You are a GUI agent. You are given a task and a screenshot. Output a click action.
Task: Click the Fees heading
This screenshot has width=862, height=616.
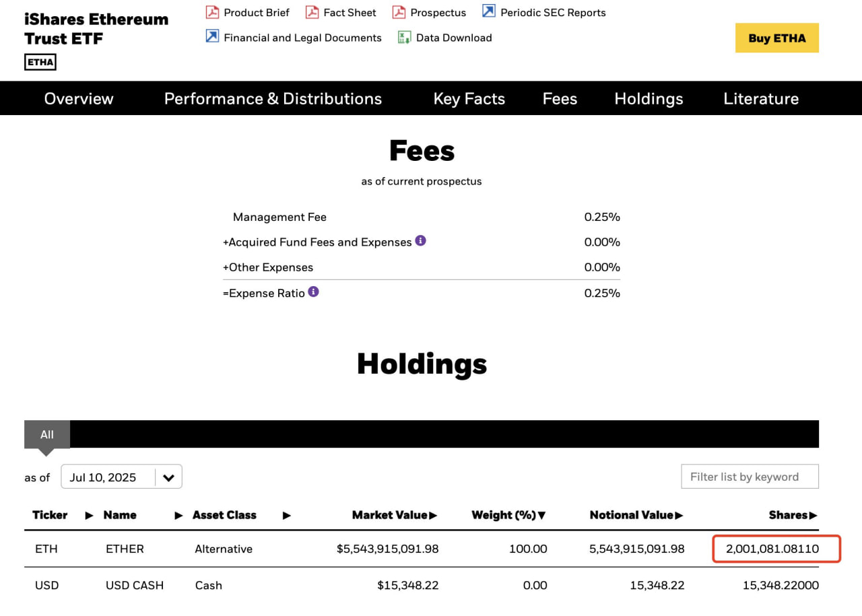click(422, 151)
